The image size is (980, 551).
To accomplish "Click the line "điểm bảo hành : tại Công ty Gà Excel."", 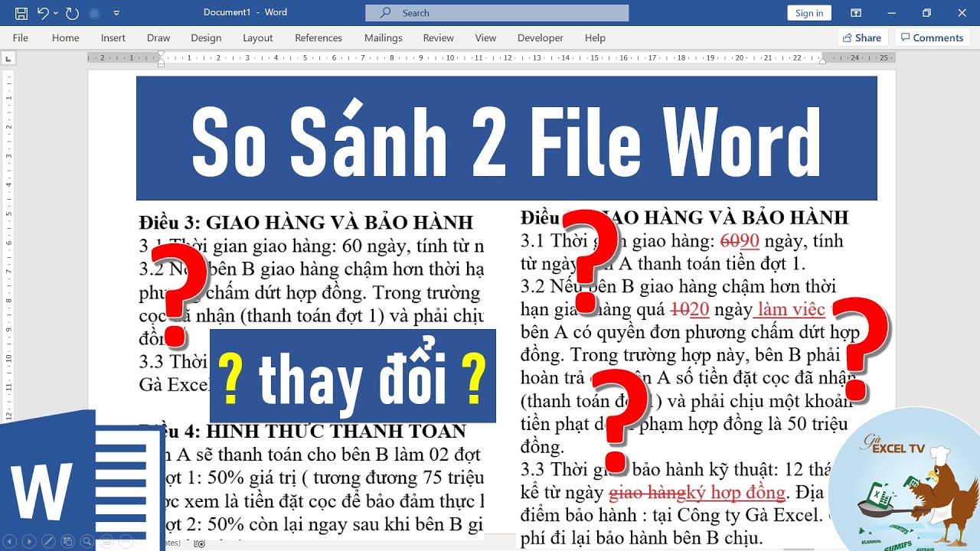I will (671, 515).
